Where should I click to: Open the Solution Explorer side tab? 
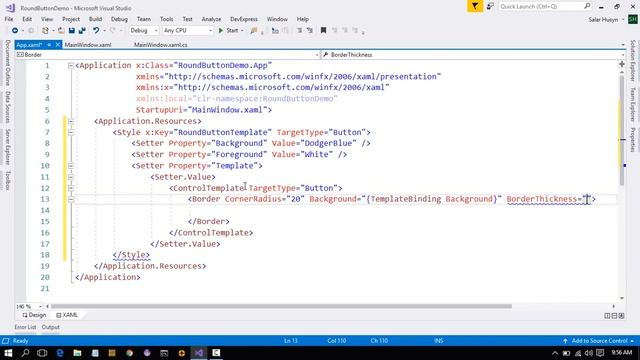coord(633,60)
